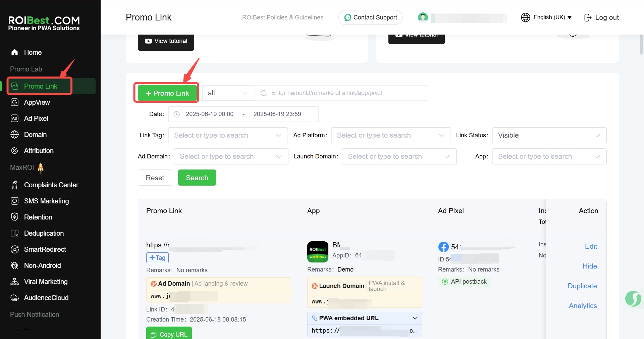This screenshot has width=644, height=339.
Task: Click the search magnifier icon
Action: (264, 93)
